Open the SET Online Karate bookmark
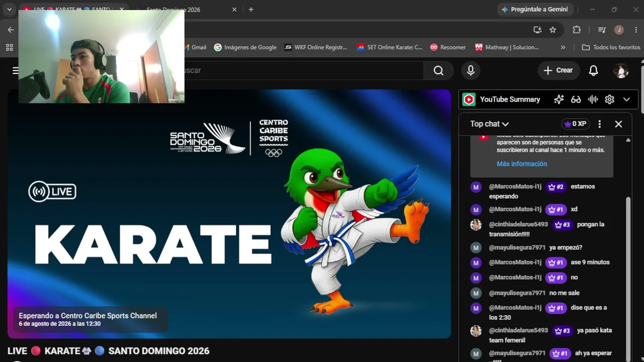 [x=389, y=47]
